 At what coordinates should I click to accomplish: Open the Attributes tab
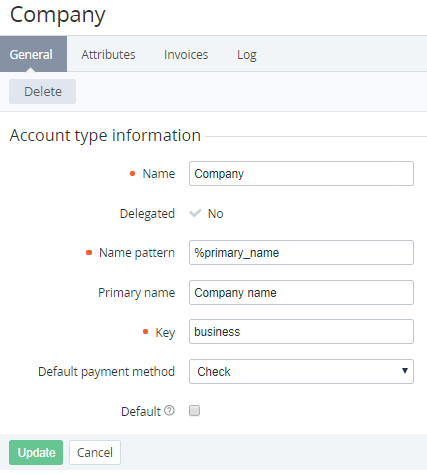[x=108, y=54]
